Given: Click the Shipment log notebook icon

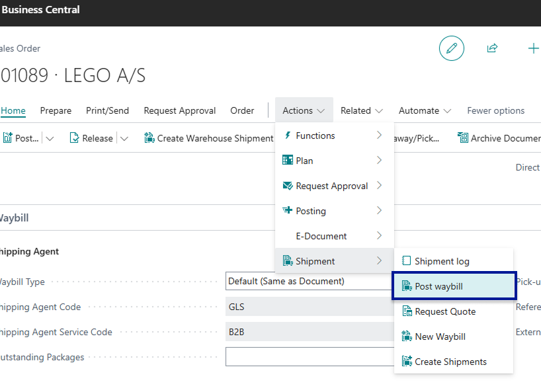Looking at the screenshot, I should tap(407, 260).
